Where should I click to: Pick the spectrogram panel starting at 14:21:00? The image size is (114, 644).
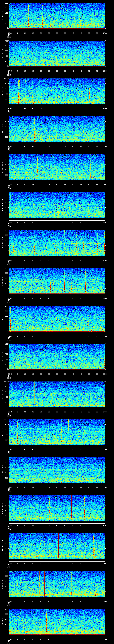click(x=57, y=205)
